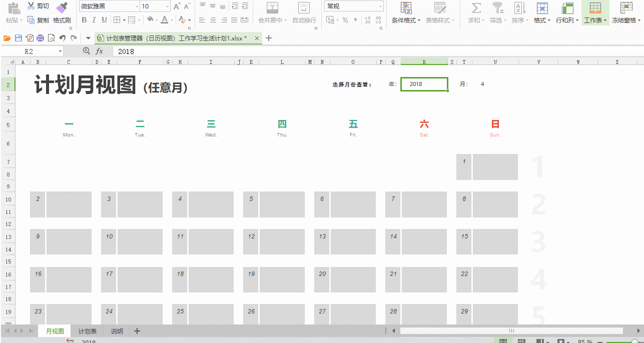Click the undo arrow icon
The width and height of the screenshot is (644, 343).
click(63, 38)
